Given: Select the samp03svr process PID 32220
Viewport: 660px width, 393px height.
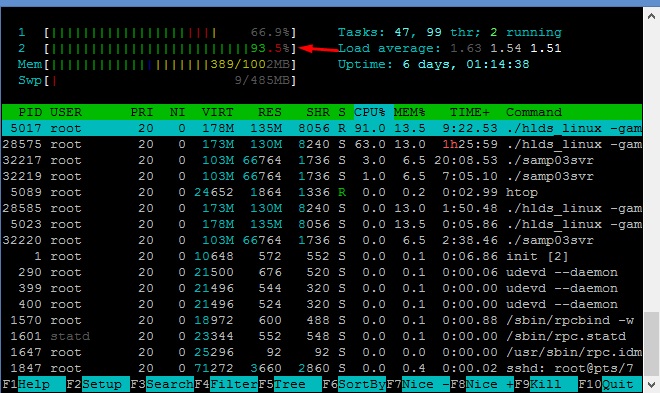Looking at the screenshot, I should coord(322,240).
